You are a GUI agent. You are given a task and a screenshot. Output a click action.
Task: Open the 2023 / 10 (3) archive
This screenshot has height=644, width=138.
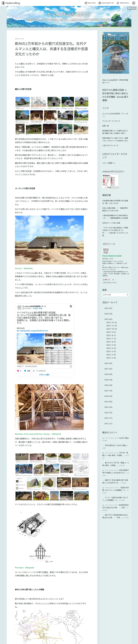pos(111,329)
